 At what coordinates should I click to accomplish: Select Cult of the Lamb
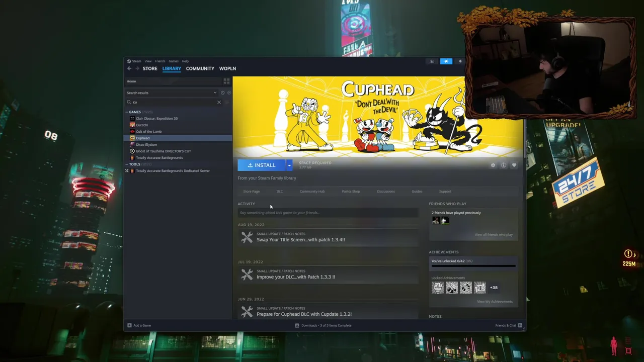click(148, 131)
